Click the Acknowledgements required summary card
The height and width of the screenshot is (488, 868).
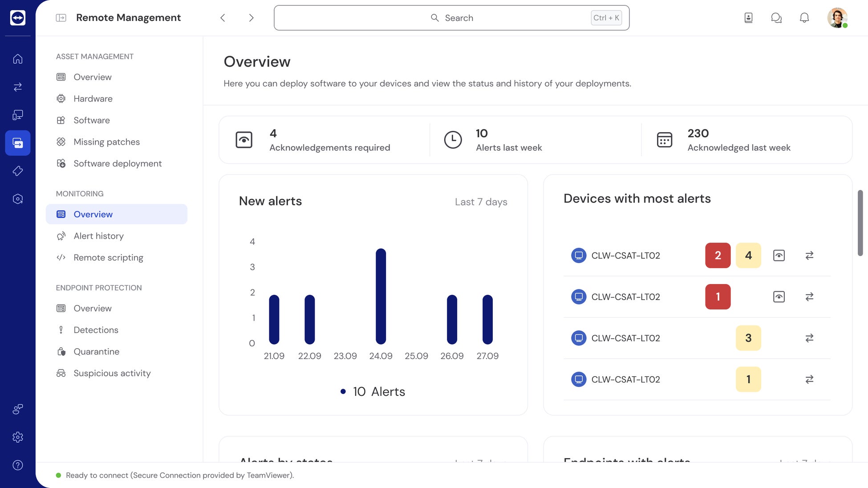click(324, 140)
